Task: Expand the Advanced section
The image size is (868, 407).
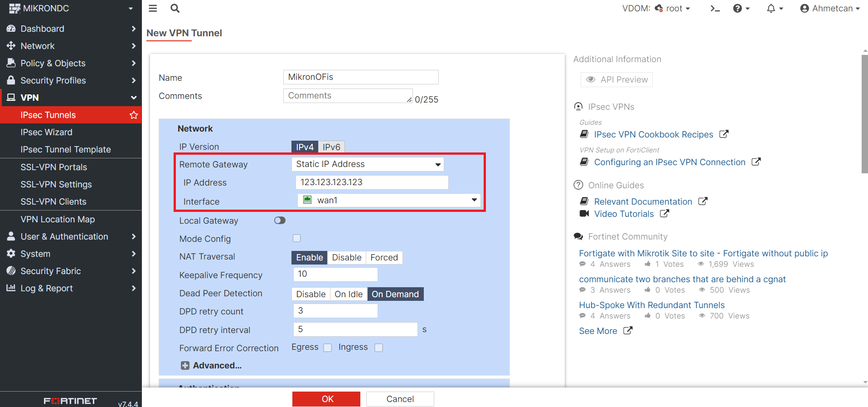Action: click(x=211, y=366)
